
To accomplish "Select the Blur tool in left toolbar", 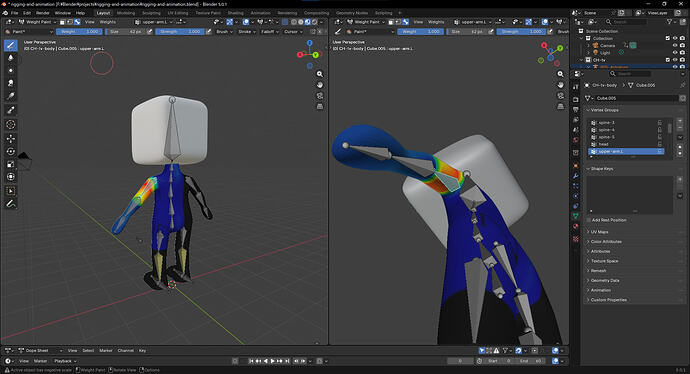I will (11, 58).
